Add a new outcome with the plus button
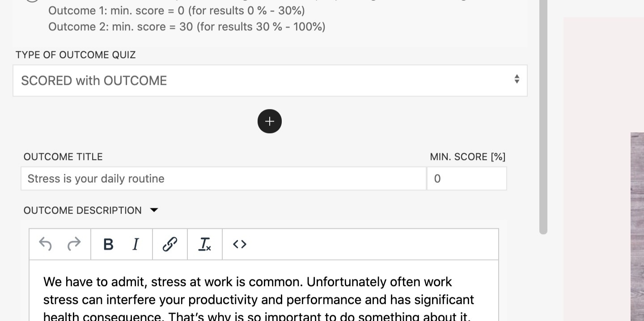Image resolution: width=644 pixels, height=321 pixels. [270, 121]
